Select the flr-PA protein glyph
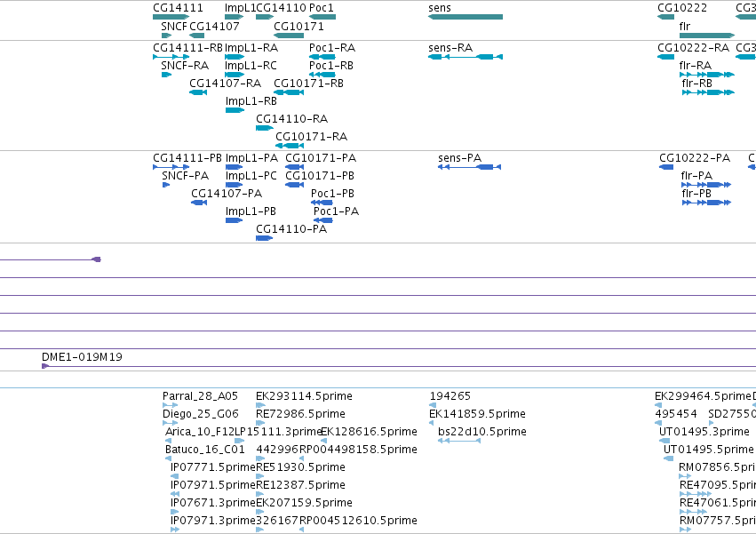 (x=706, y=185)
